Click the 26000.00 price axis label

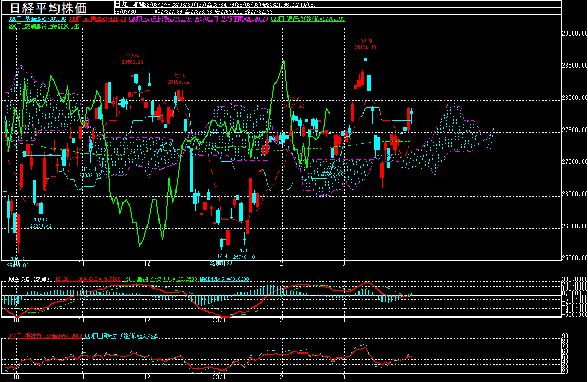click(575, 226)
